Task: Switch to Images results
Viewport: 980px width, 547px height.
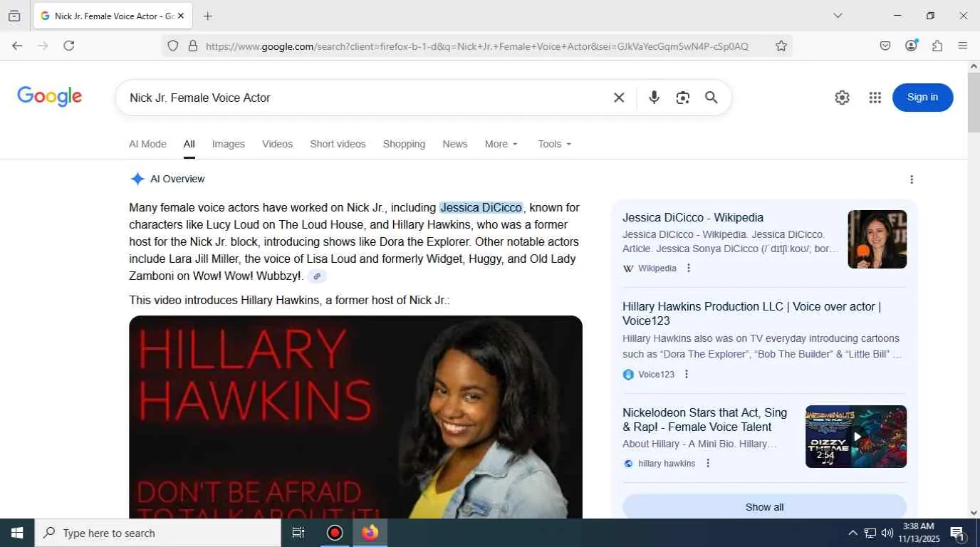Action: 229,144
